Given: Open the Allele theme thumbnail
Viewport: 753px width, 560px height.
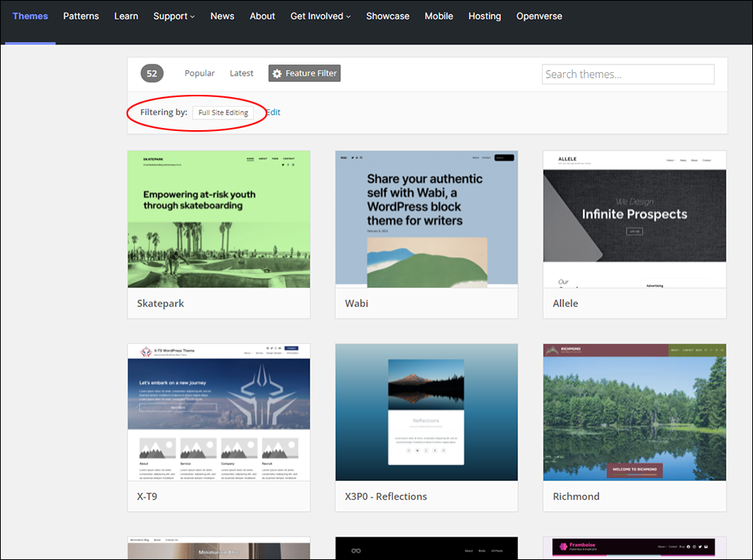Looking at the screenshot, I should click(634, 219).
